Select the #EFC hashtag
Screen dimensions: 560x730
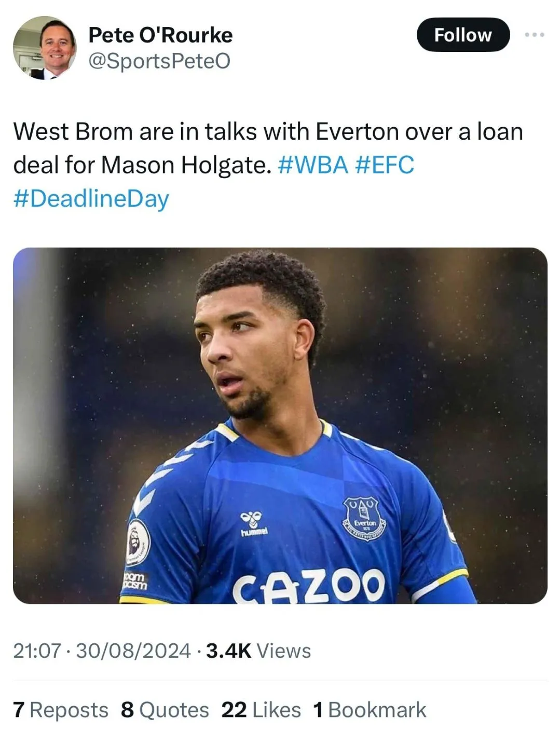[x=385, y=165]
